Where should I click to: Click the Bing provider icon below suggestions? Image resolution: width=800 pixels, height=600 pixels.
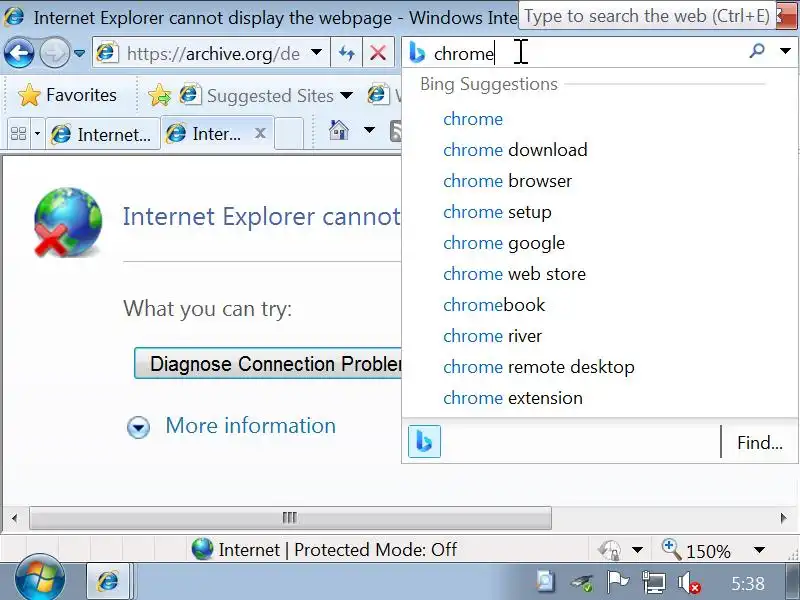424,441
